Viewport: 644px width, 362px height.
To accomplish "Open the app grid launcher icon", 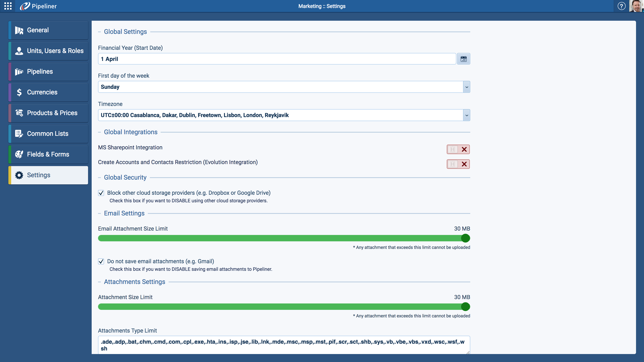I will [8, 6].
